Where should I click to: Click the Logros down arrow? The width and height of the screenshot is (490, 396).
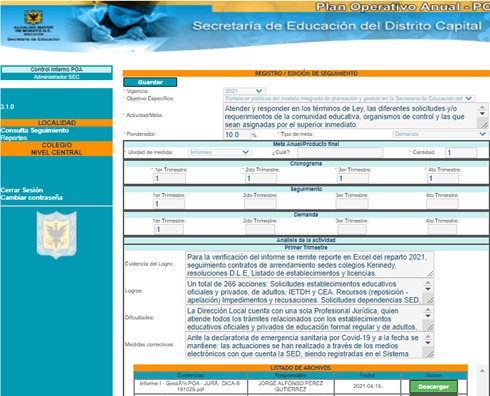pos(428,289)
